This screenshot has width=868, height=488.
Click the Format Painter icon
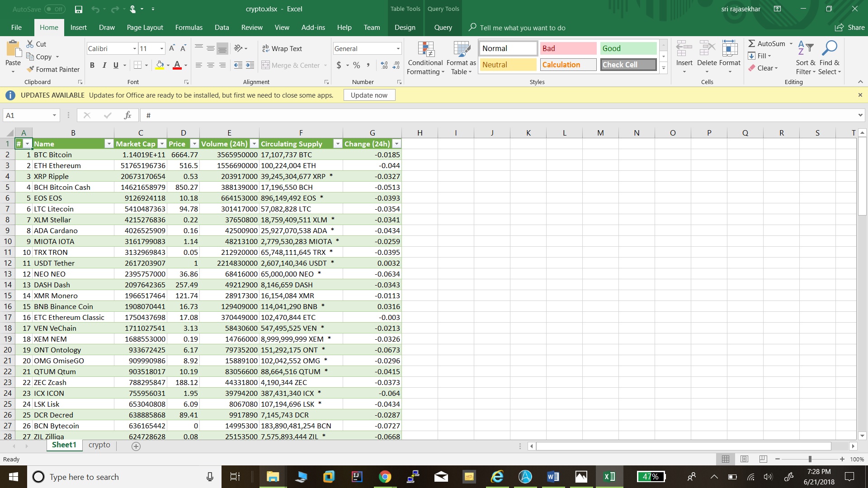(x=31, y=69)
